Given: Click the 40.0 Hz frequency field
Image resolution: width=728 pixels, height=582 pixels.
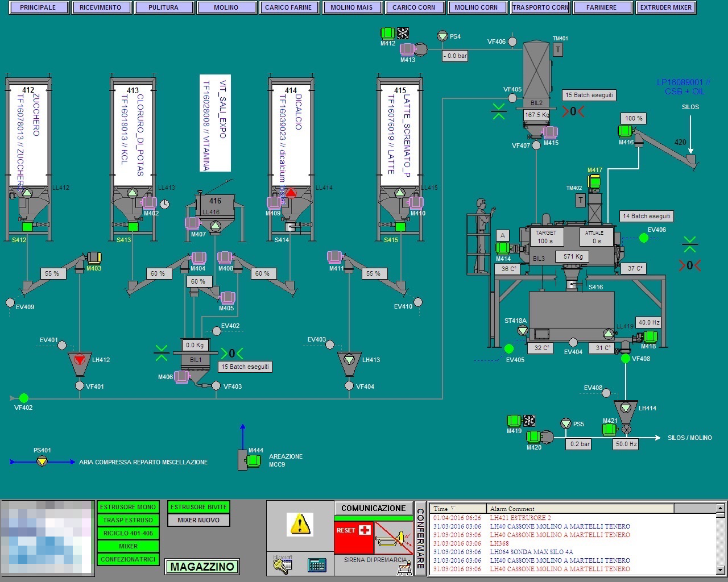Looking at the screenshot, I should (648, 322).
